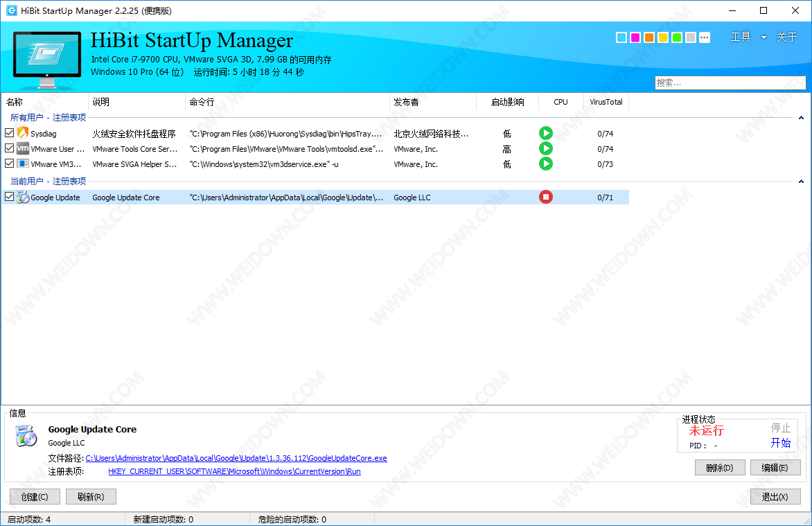Click the VMware User vm icon
Screen dimensions: 812x526
(x=23, y=149)
